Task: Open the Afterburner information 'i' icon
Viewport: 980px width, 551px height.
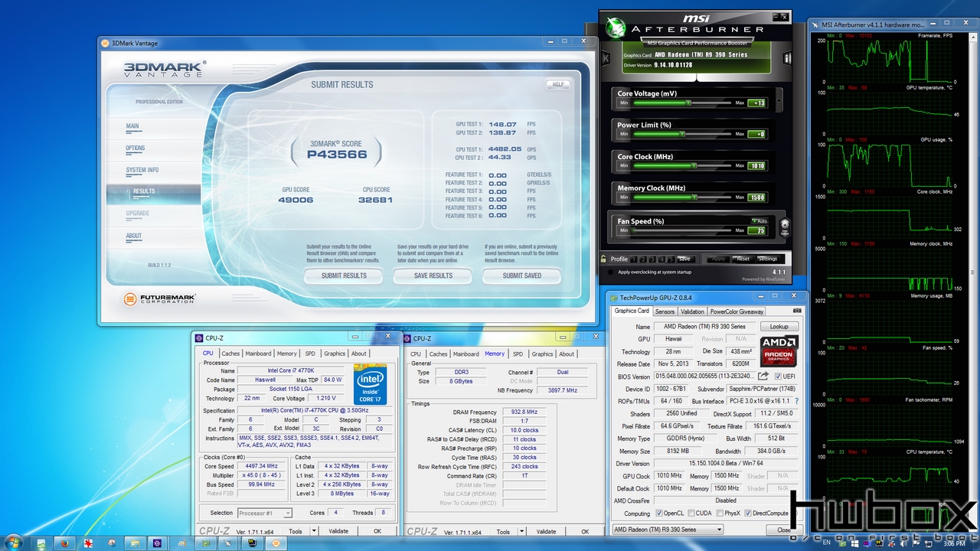Action: click(x=787, y=58)
